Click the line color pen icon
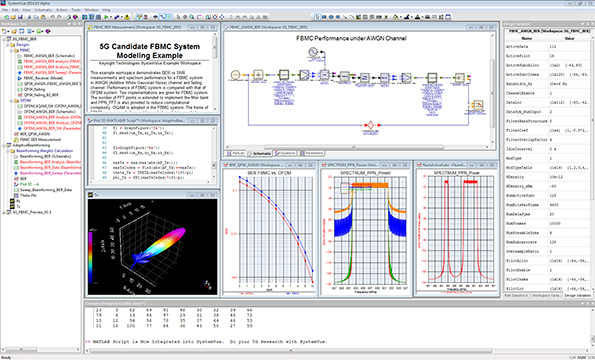Image resolution: width=595 pixels, height=360 pixels. coord(406,17)
